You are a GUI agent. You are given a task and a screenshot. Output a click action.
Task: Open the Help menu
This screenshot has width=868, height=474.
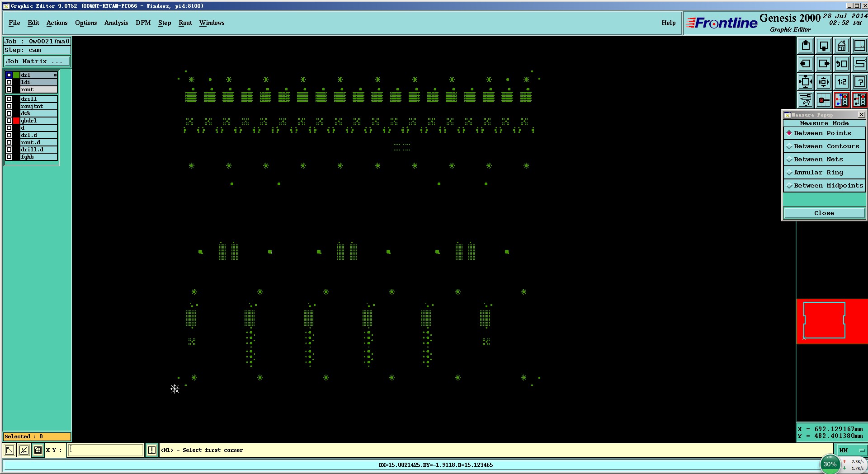click(669, 23)
